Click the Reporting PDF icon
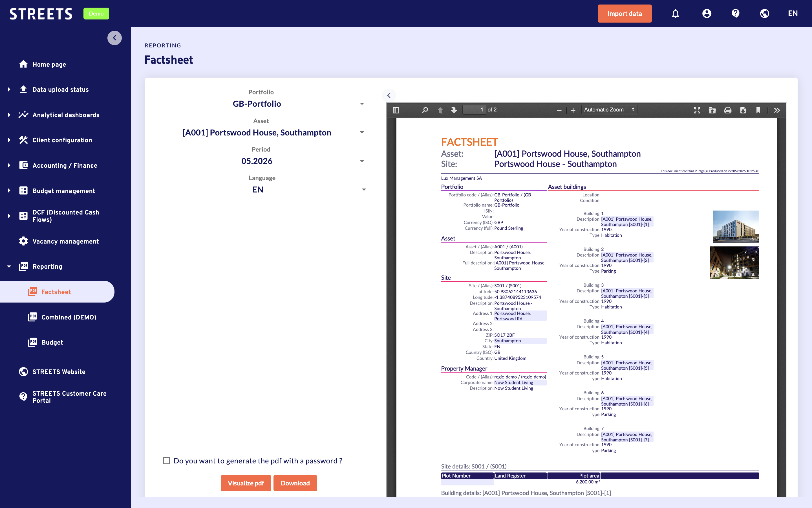 pos(23,266)
